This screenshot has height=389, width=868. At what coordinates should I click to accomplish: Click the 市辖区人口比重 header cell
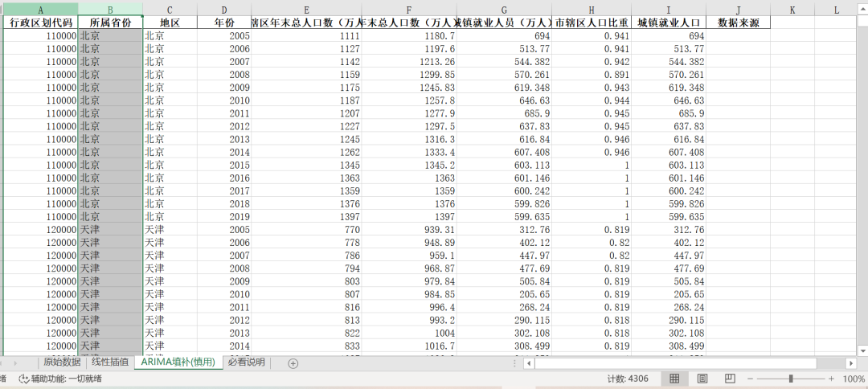592,23
